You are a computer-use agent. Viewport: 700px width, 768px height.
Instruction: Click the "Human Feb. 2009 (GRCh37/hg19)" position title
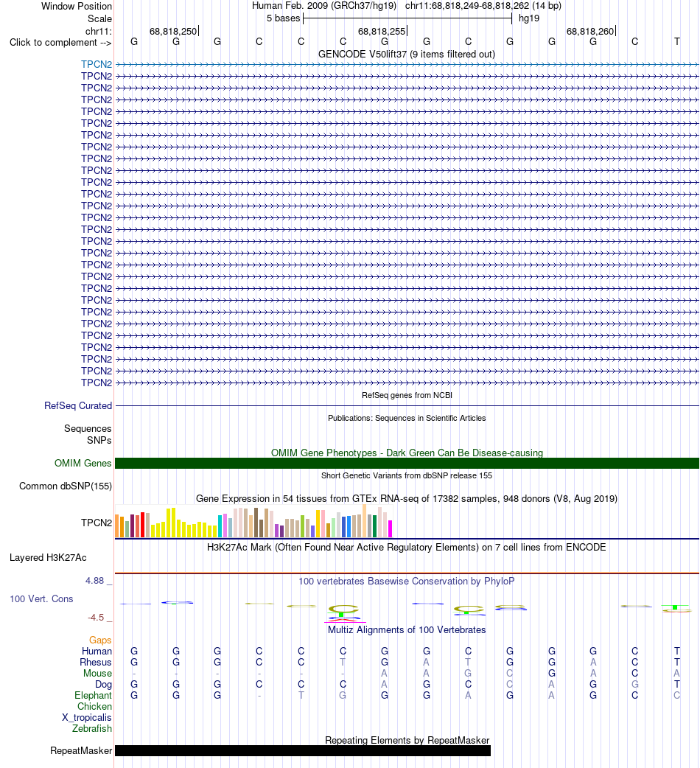click(x=324, y=6)
